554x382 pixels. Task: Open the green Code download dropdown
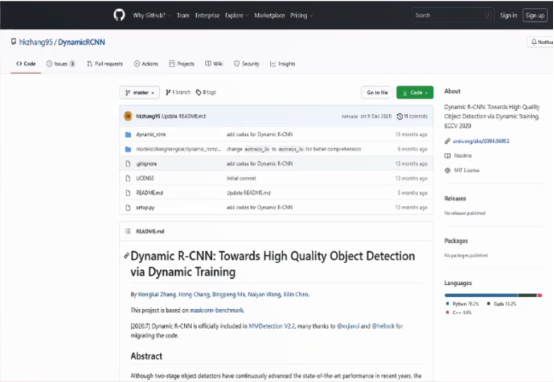[x=415, y=93]
